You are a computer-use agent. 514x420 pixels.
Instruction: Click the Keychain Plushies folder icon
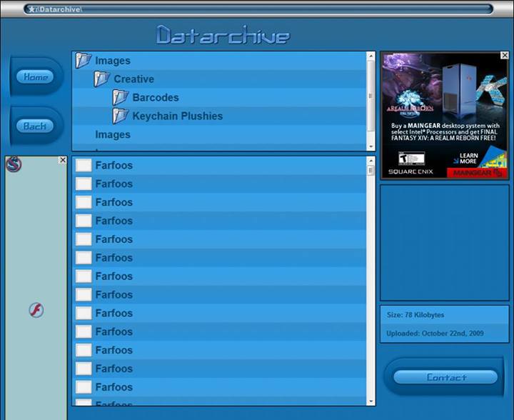pos(121,116)
